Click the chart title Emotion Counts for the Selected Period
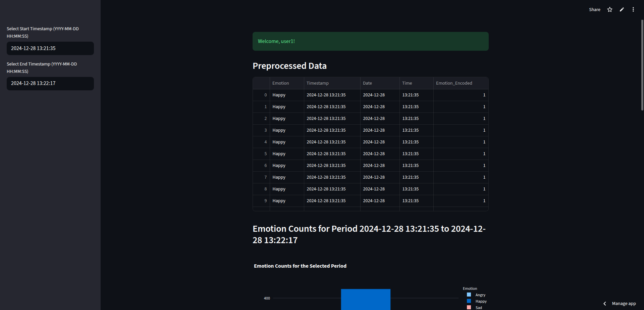 click(x=300, y=266)
